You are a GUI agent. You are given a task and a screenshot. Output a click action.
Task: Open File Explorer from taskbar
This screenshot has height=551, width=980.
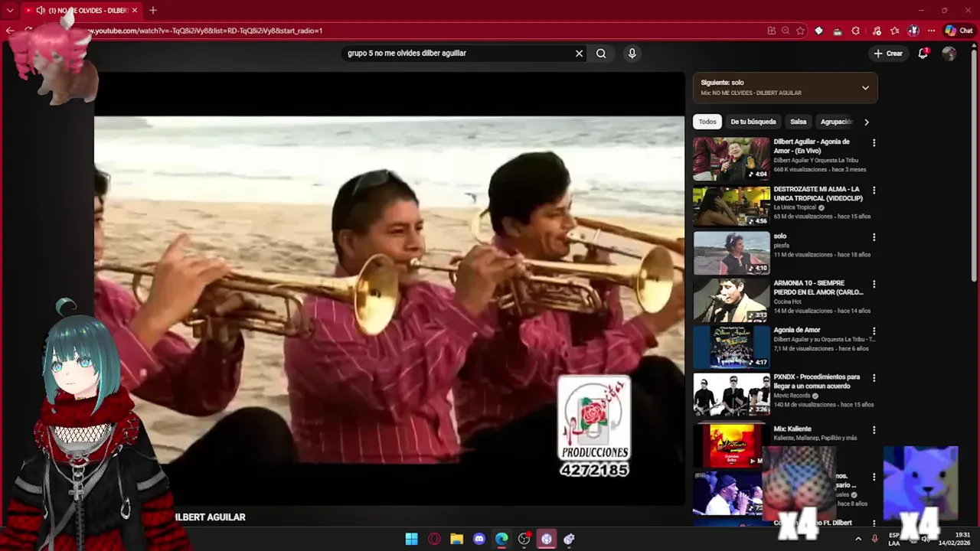(x=456, y=539)
